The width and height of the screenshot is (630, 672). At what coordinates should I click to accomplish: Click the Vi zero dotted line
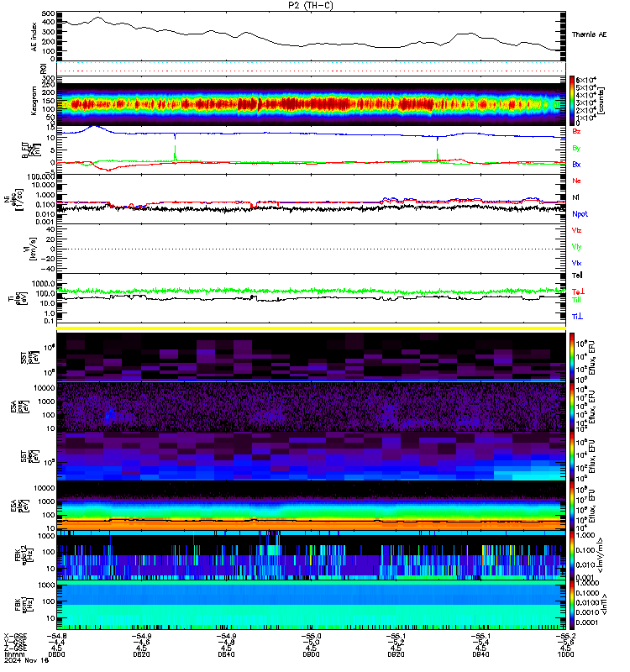coord(311,249)
